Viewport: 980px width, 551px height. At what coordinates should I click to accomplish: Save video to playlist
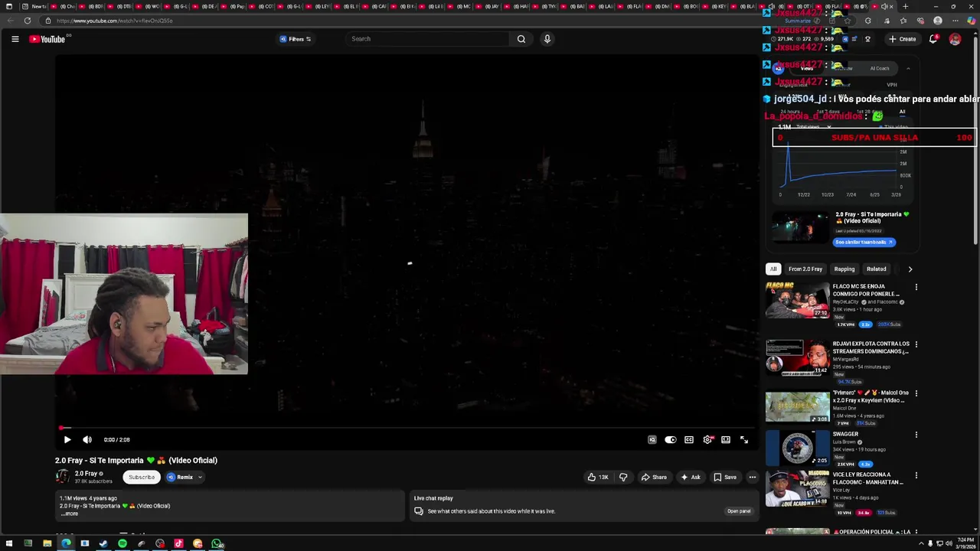click(725, 478)
